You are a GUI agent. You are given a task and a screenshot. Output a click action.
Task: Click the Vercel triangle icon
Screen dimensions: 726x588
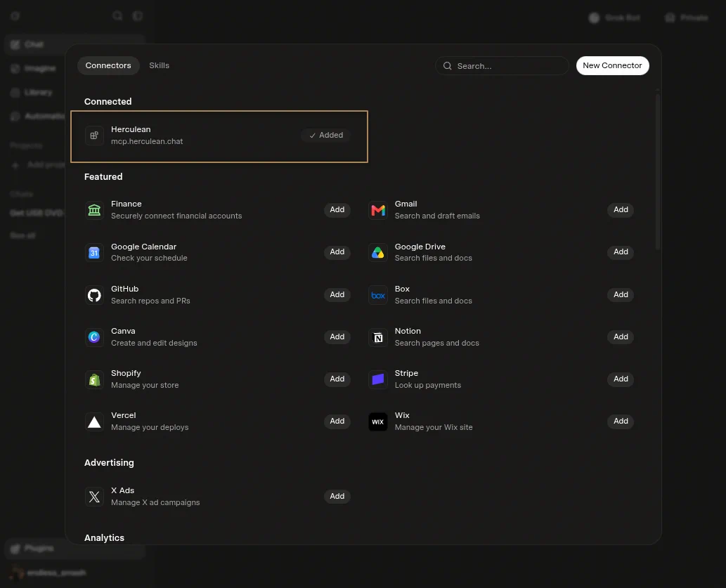[94, 422]
